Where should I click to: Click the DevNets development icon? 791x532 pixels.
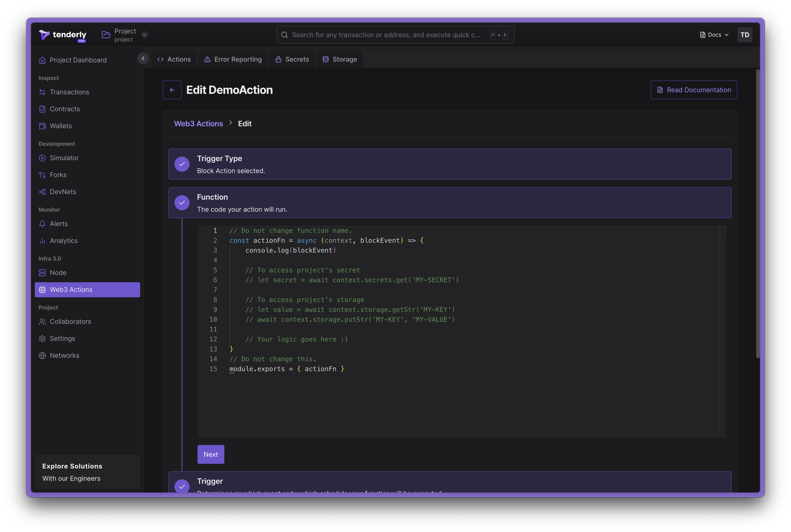pyautogui.click(x=42, y=192)
